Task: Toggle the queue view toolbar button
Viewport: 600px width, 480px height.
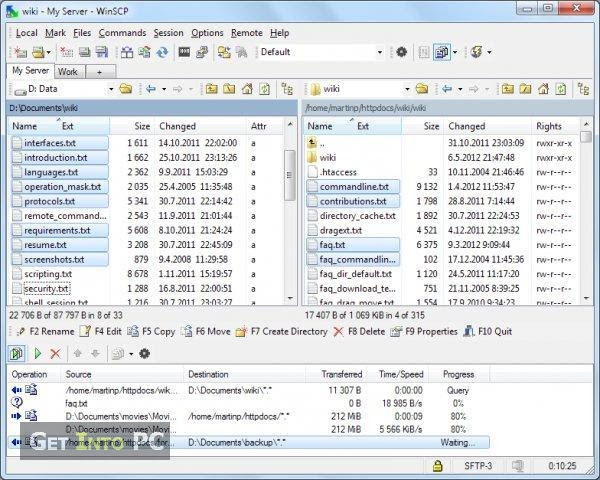Action: pyautogui.click(x=442, y=52)
